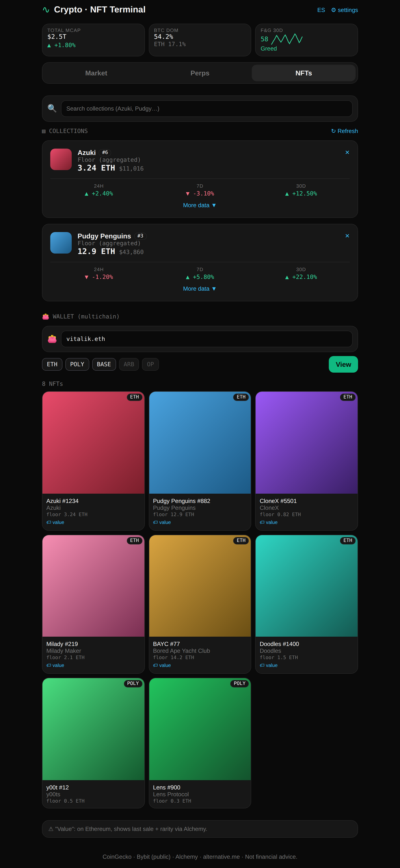Screen dimensions: 400x868
Task: Click Pudgy Penguins rank badge #3
Action: [x=140, y=236]
